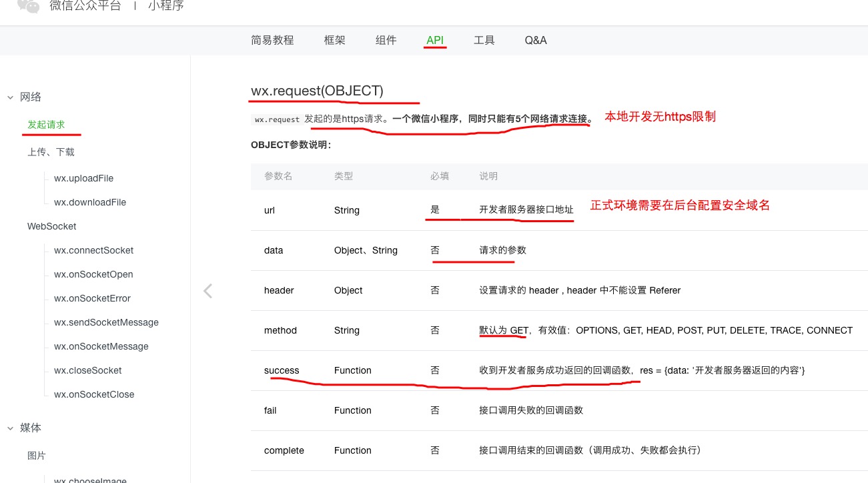
Task: Click the WeChat logo icon
Action: [x=28, y=6]
